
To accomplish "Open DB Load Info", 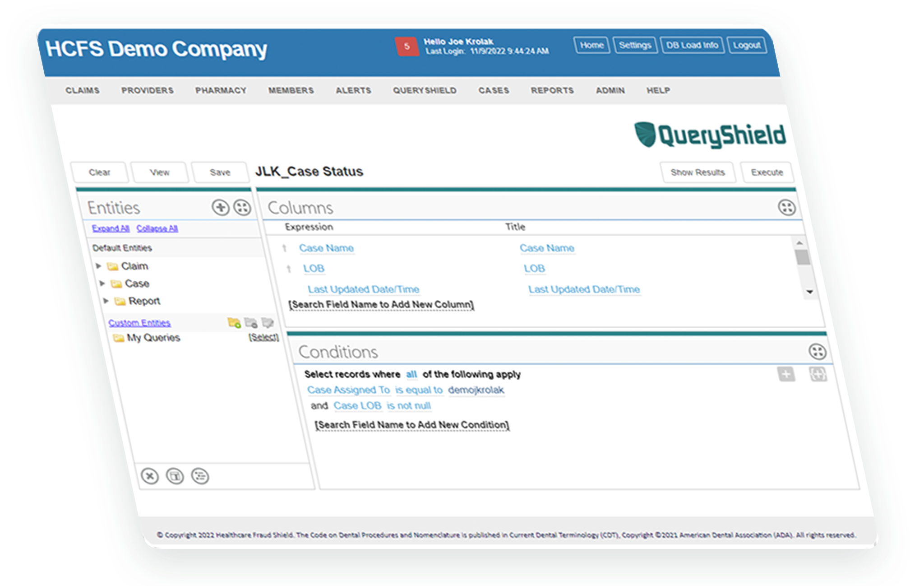I will pos(692,45).
